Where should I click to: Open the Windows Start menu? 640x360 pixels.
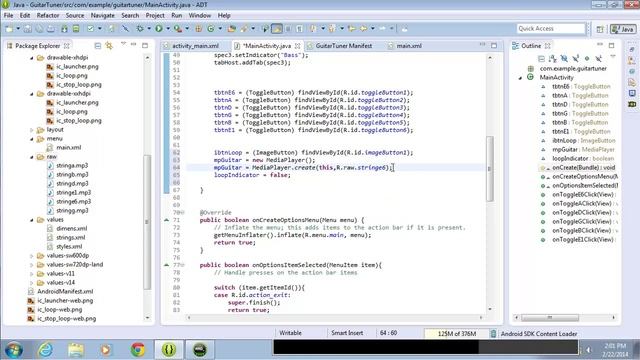tap(13, 350)
